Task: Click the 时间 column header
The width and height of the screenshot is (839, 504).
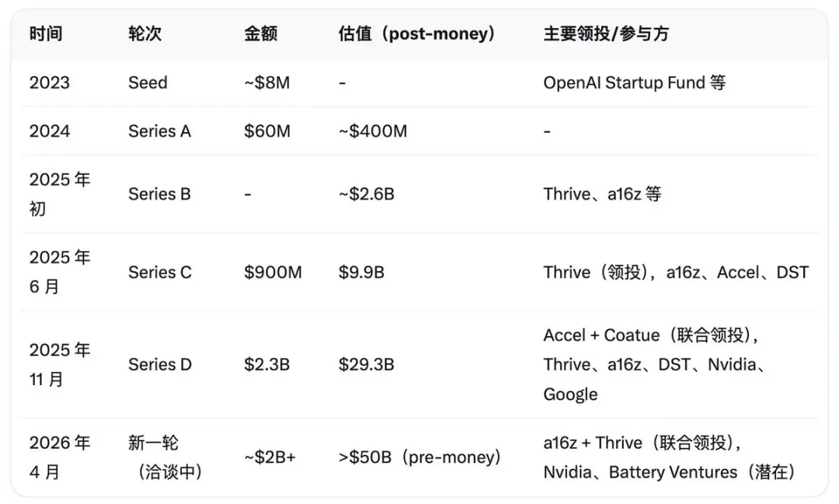Action: [x=46, y=34]
